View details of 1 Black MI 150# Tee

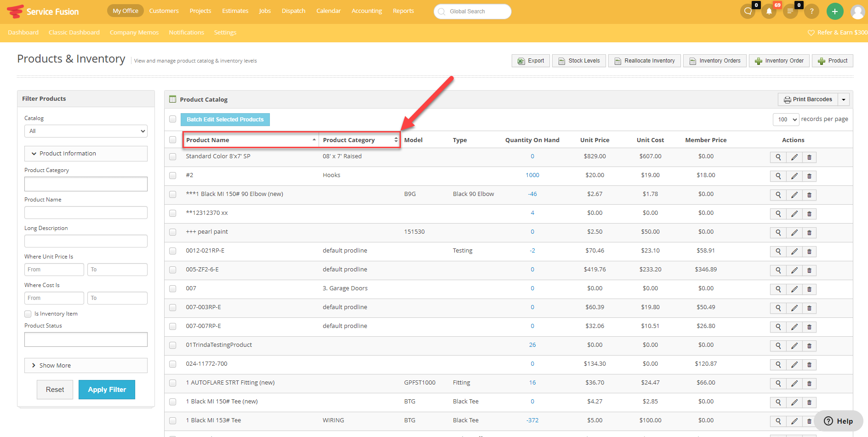coord(778,402)
